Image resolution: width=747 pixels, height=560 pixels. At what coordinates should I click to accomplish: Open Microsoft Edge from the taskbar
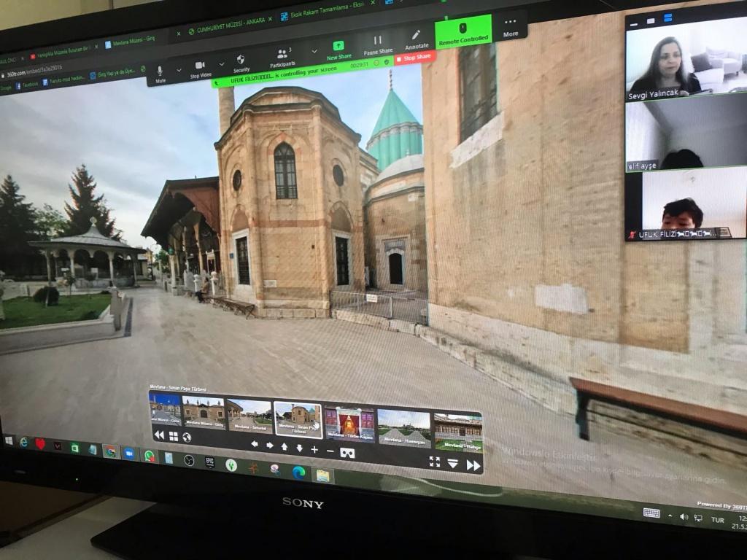(x=298, y=472)
